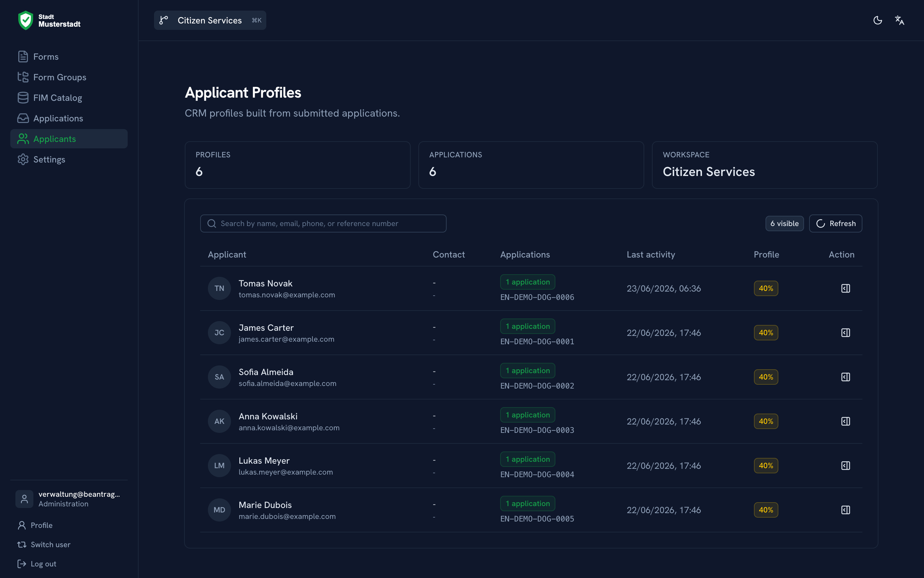Click reference EN-DEMO-DOG-0002

(x=537, y=386)
